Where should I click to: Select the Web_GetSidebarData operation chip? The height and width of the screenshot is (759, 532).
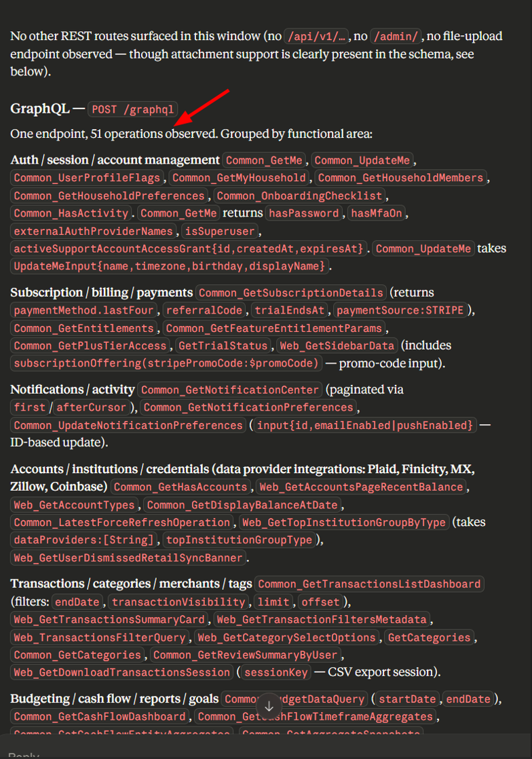click(x=337, y=346)
